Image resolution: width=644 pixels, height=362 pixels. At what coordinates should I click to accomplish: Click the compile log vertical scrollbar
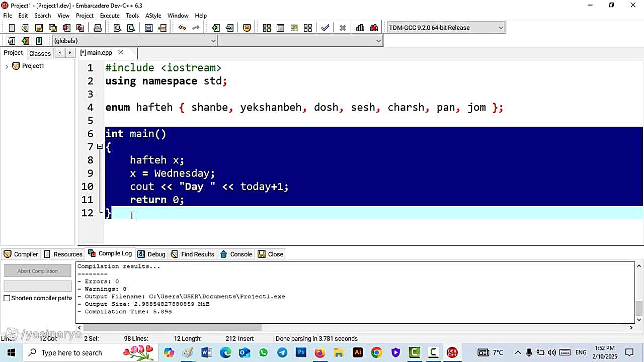[x=639, y=293]
